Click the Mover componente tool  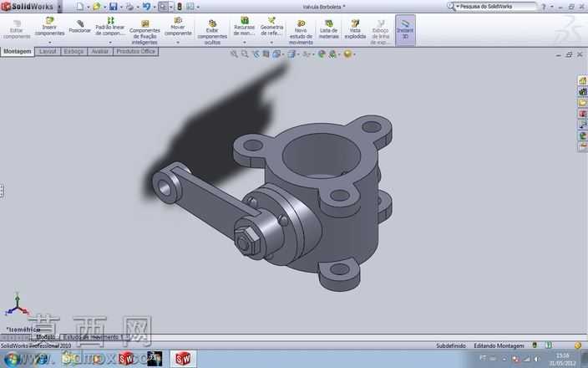click(x=178, y=26)
